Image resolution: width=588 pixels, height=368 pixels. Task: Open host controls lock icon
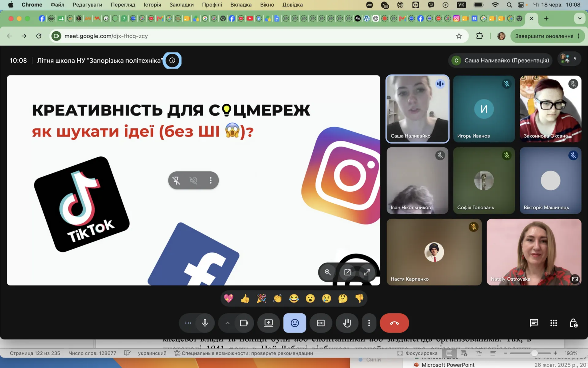tap(573, 323)
